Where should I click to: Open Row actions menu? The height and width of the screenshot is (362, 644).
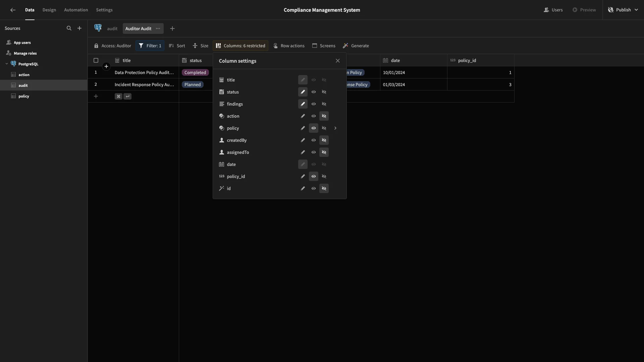289,46
